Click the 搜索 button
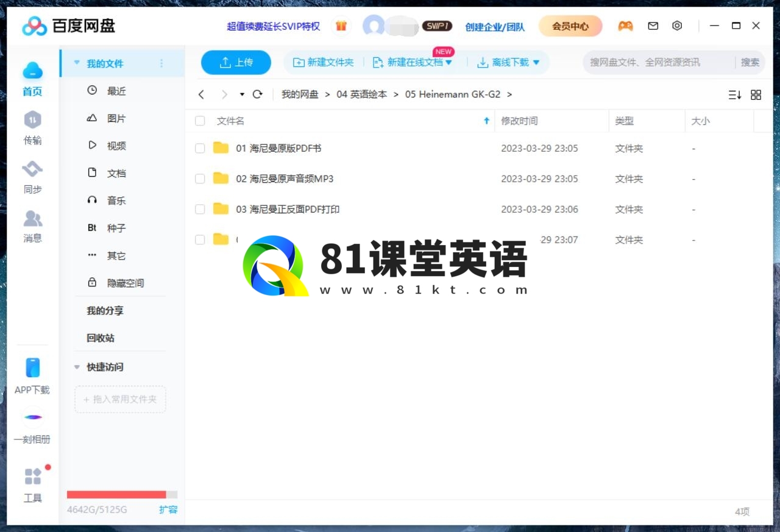The image size is (780, 532). [x=750, y=62]
